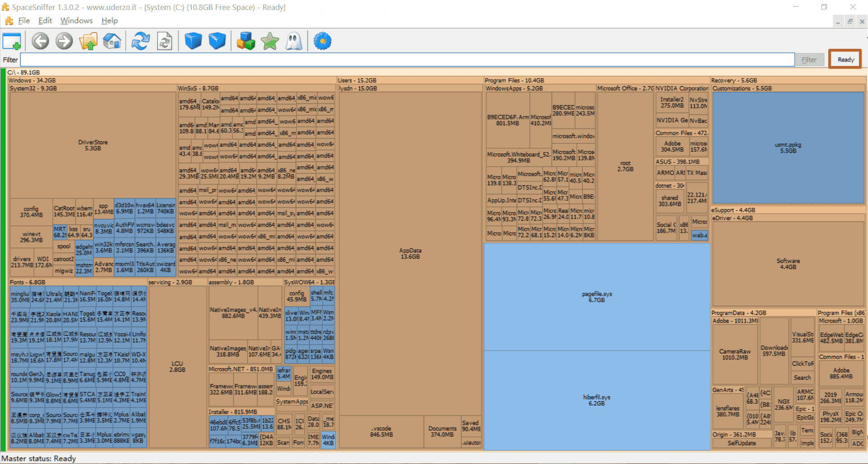Select the config 370.4MB block
Screen dimensions: 868x464
[x=31, y=212]
